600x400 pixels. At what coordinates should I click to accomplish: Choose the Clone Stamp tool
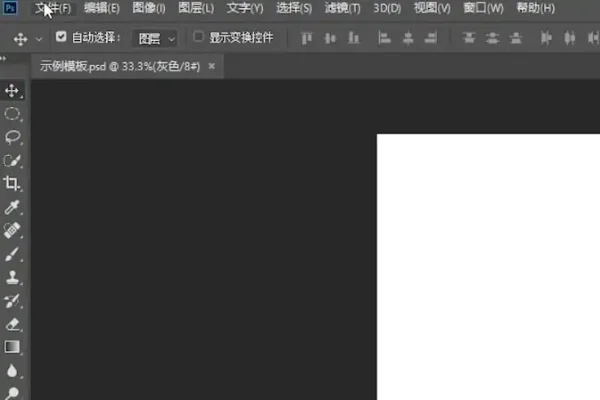tap(13, 277)
